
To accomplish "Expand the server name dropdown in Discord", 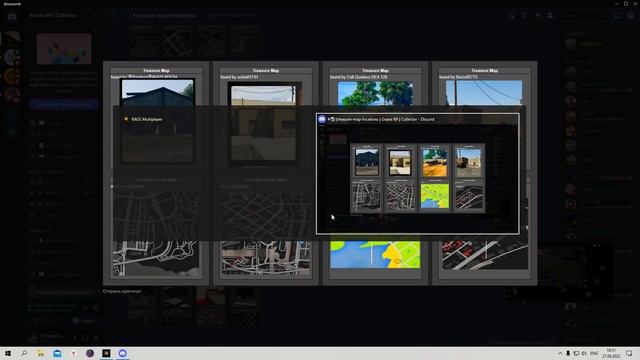I will tap(95, 16).
